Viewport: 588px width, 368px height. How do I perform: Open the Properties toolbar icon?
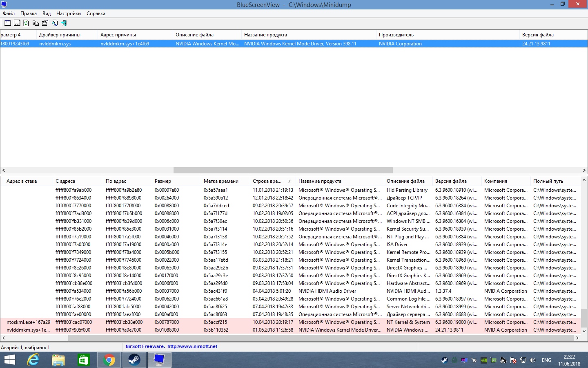pos(45,23)
